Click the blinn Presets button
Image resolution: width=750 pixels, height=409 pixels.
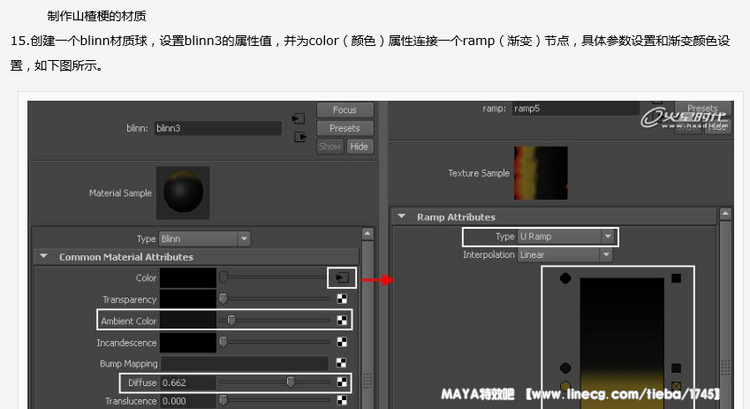(344, 128)
